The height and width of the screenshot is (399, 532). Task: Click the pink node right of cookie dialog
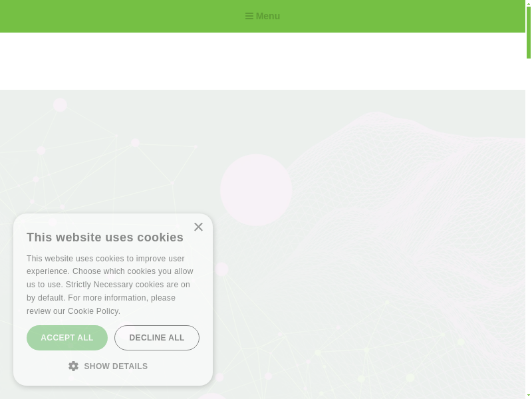(x=221, y=269)
